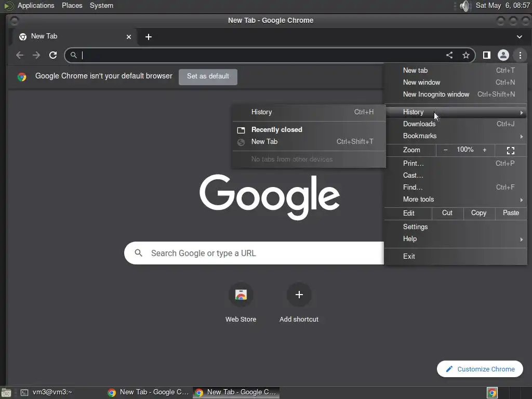Open Settings from the menu

(x=456, y=227)
